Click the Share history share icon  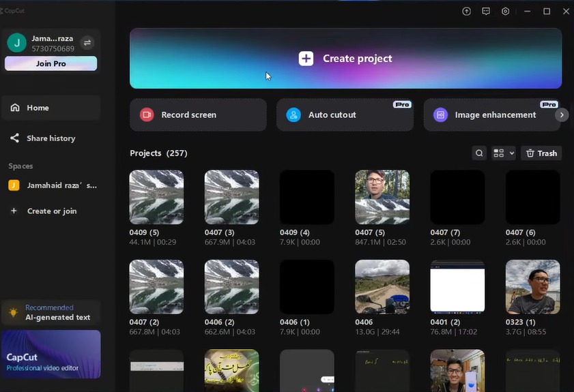(x=14, y=138)
